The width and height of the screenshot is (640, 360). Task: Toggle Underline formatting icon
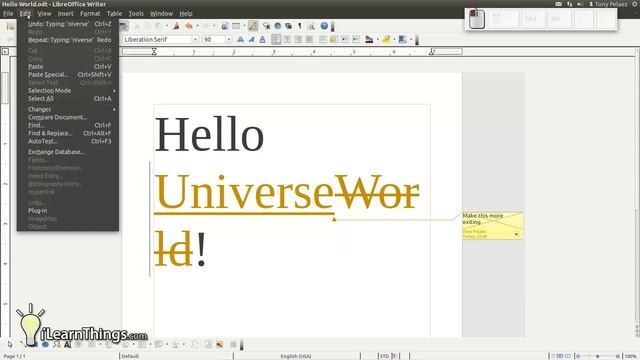[x=262, y=40]
